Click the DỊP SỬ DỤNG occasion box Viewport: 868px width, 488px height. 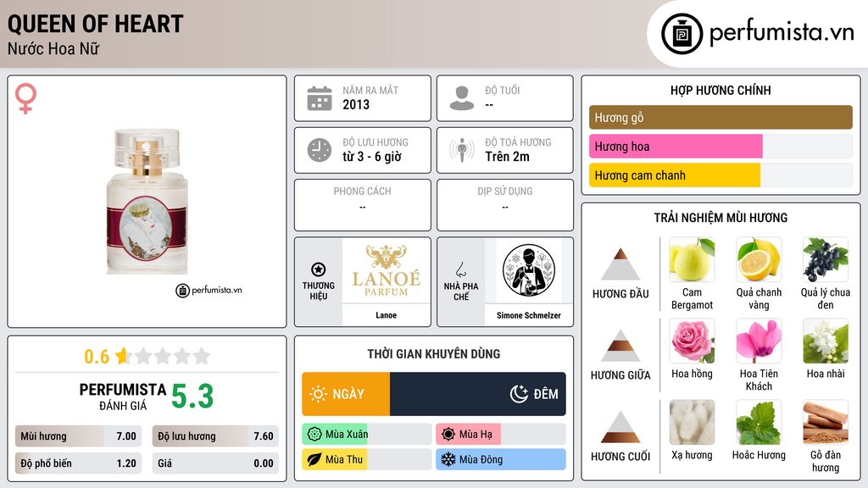(x=505, y=205)
